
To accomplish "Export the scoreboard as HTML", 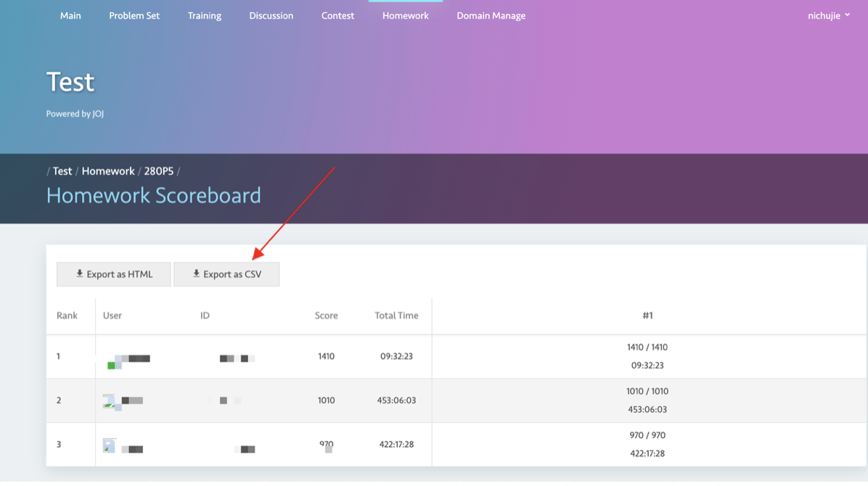I will pos(113,273).
